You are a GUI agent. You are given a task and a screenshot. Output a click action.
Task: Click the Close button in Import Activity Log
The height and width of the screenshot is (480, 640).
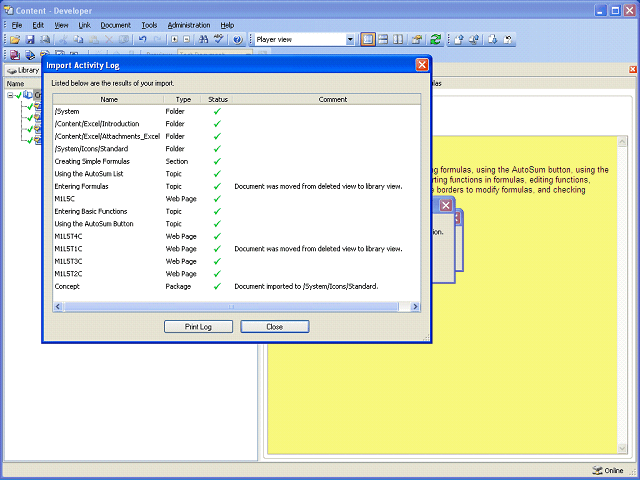click(275, 327)
